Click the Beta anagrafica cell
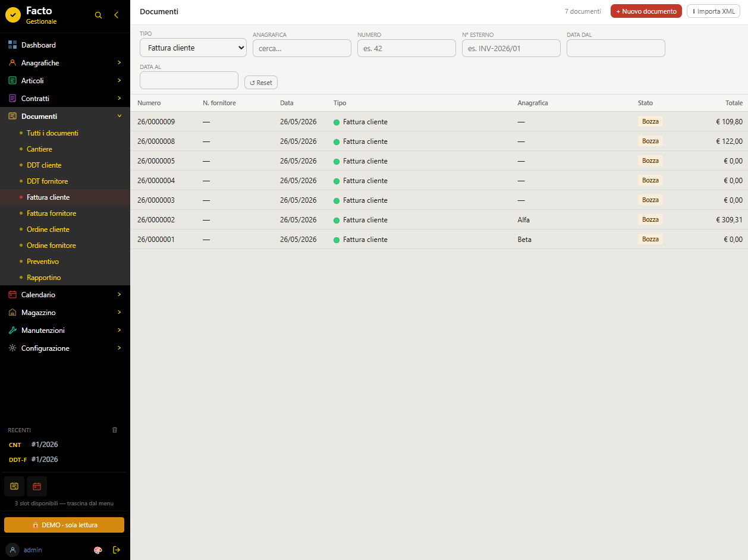Image resolution: width=748 pixels, height=560 pixels. pos(524,240)
